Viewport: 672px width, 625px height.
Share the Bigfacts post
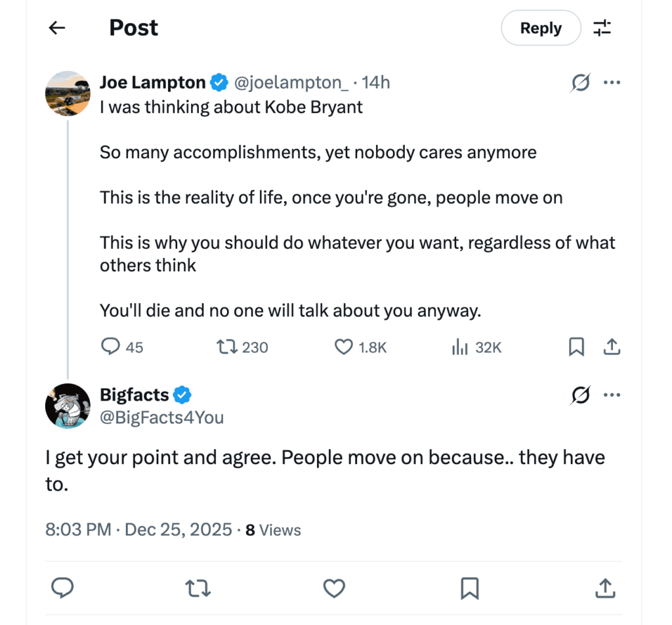point(604,588)
